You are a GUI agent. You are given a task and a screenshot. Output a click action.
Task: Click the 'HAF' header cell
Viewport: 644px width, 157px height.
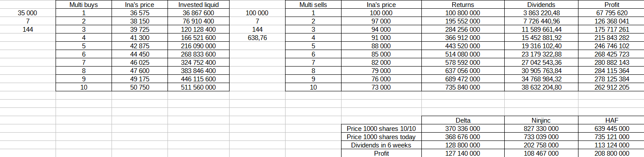[611, 120]
